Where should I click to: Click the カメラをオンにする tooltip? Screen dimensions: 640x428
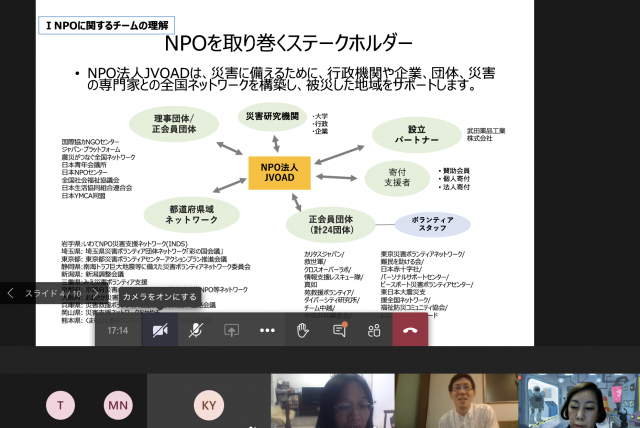pyautogui.click(x=160, y=297)
